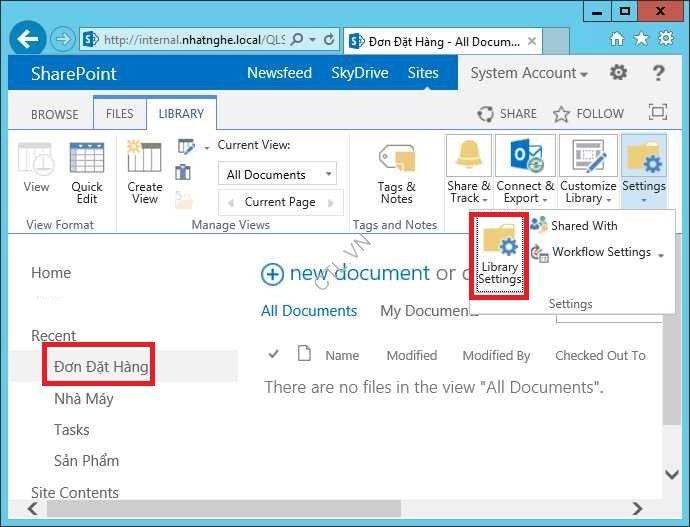Toggle the select-all checkmark column header
Image resolution: width=690 pixels, height=527 pixels.
[x=274, y=354]
